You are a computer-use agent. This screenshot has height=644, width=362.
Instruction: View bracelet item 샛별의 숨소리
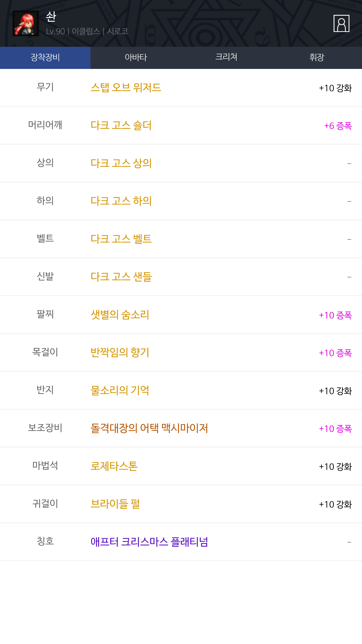click(x=120, y=314)
